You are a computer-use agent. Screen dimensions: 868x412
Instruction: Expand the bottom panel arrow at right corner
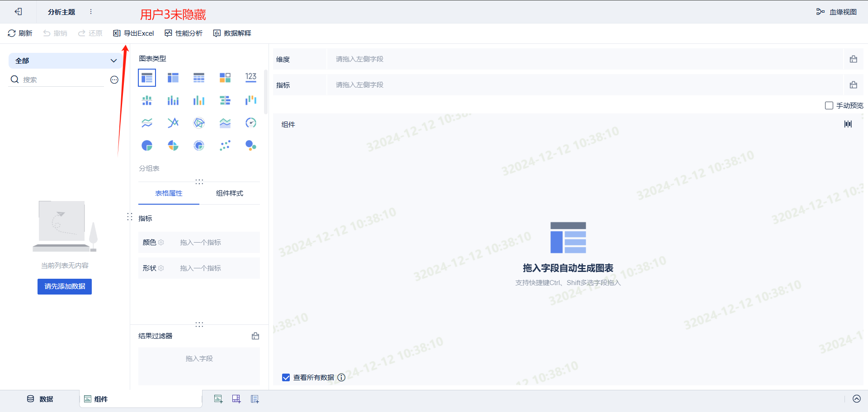coord(857,399)
